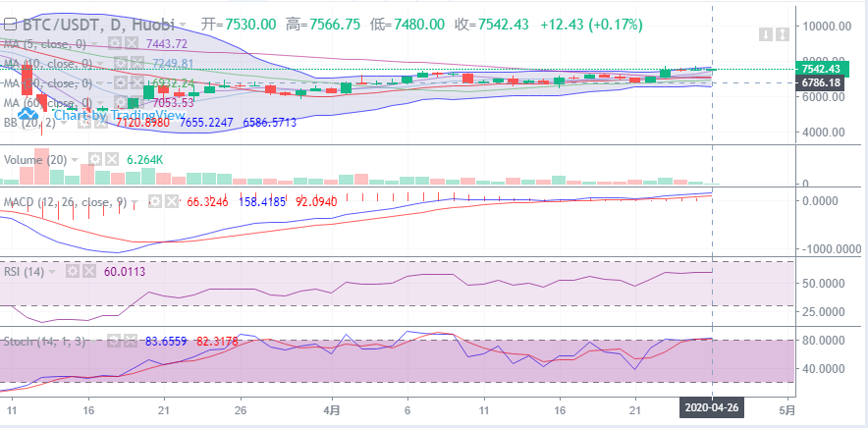Viewport: 868px width, 428px height.
Task: Remove the Volume (20) indicator
Action: pyautogui.click(x=112, y=159)
